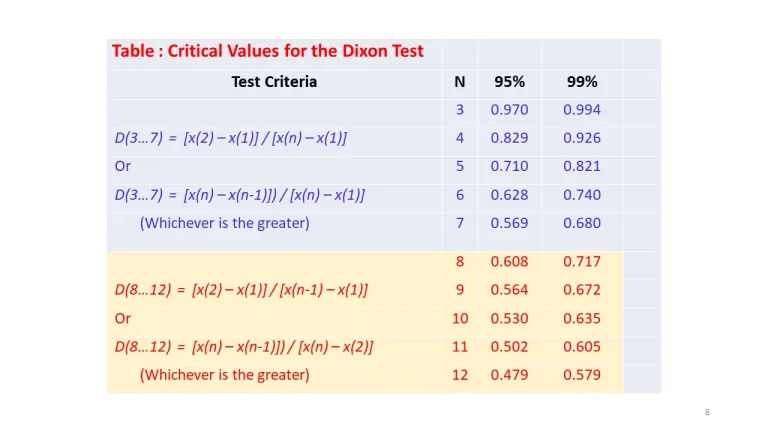Click the 0.672 value for N=9
768x432 pixels.
582,290
